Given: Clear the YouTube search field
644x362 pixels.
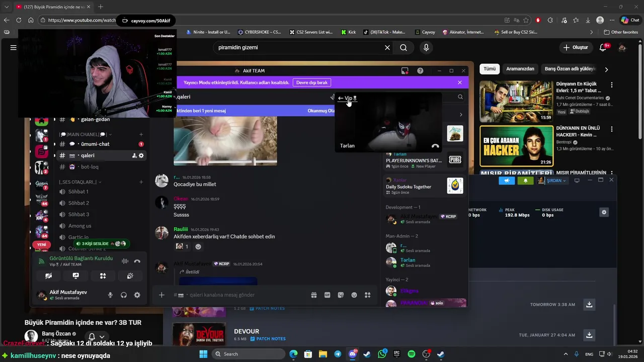Looking at the screenshot, I should pyautogui.click(x=387, y=48).
